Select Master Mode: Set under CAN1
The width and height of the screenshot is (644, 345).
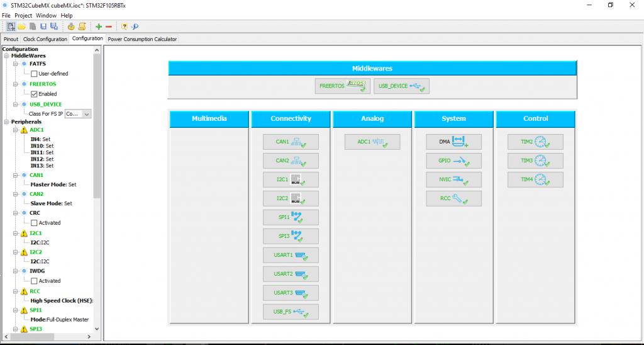pos(53,184)
